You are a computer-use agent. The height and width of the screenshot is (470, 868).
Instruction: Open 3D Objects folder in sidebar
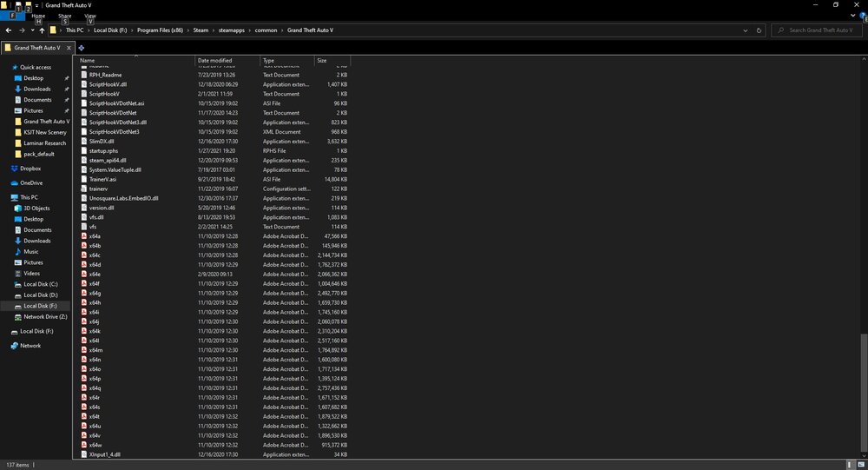(36, 209)
